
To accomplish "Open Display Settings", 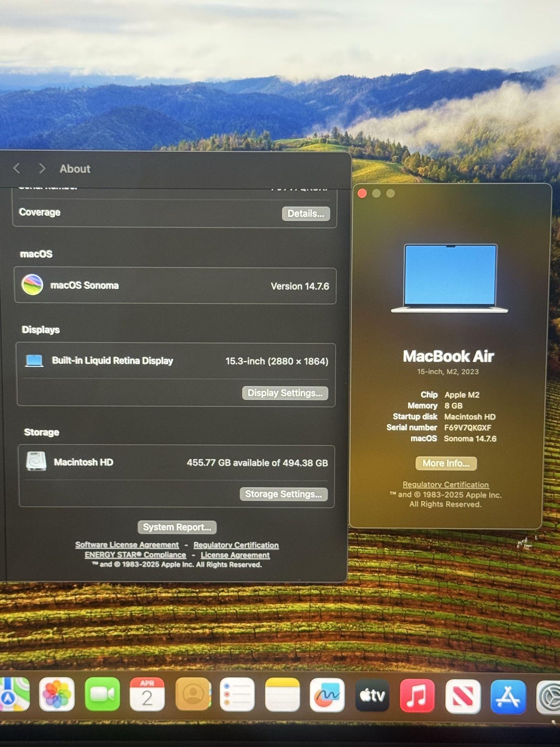I will [285, 393].
